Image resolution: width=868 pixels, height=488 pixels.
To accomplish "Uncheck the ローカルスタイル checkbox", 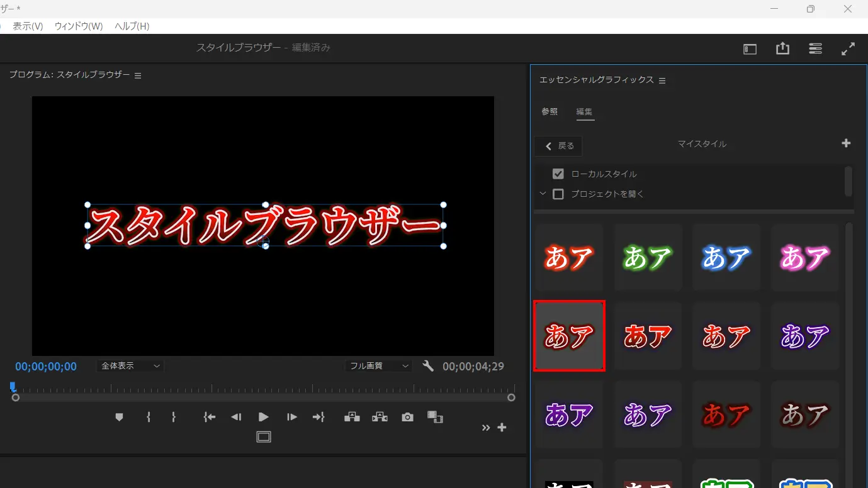I will 558,174.
